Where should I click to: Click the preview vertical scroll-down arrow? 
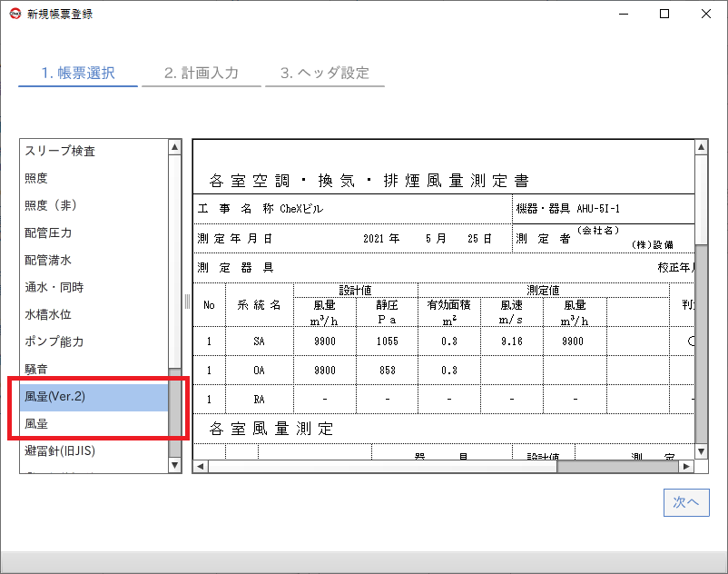tap(701, 451)
